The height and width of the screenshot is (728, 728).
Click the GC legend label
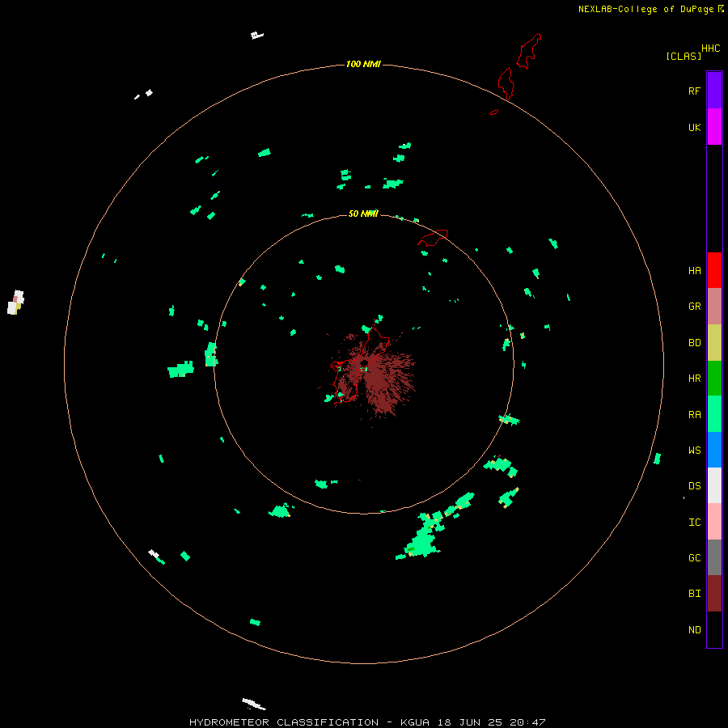click(x=694, y=557)
